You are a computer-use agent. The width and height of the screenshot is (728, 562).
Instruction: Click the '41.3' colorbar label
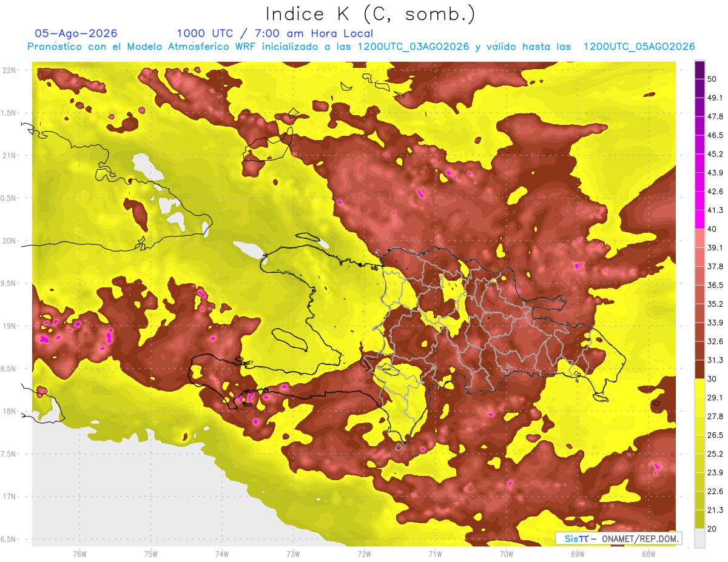pyautogui.click(x=715, y=210)
